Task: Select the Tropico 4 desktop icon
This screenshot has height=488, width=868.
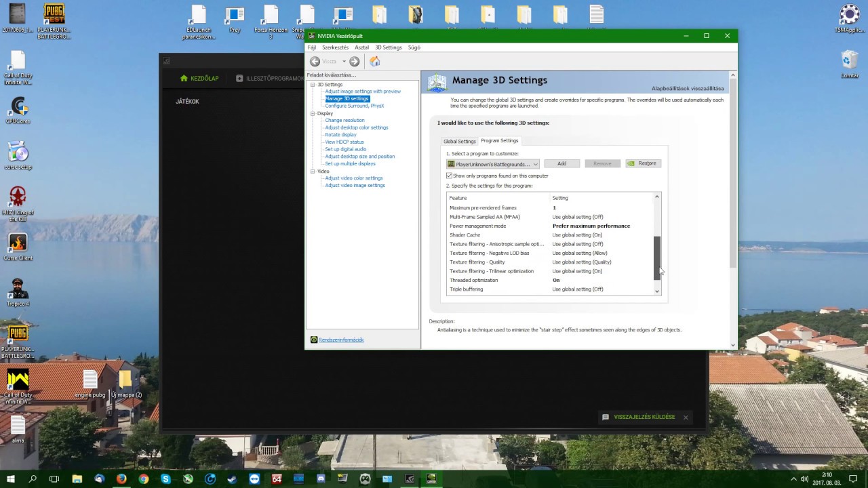Action: [18, 293]
